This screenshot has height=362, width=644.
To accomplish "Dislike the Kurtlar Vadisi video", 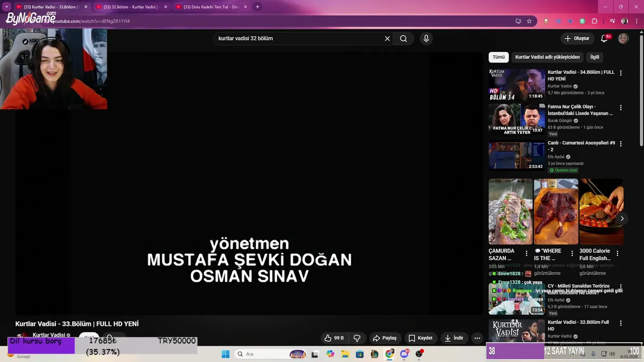I will point(357,338).
